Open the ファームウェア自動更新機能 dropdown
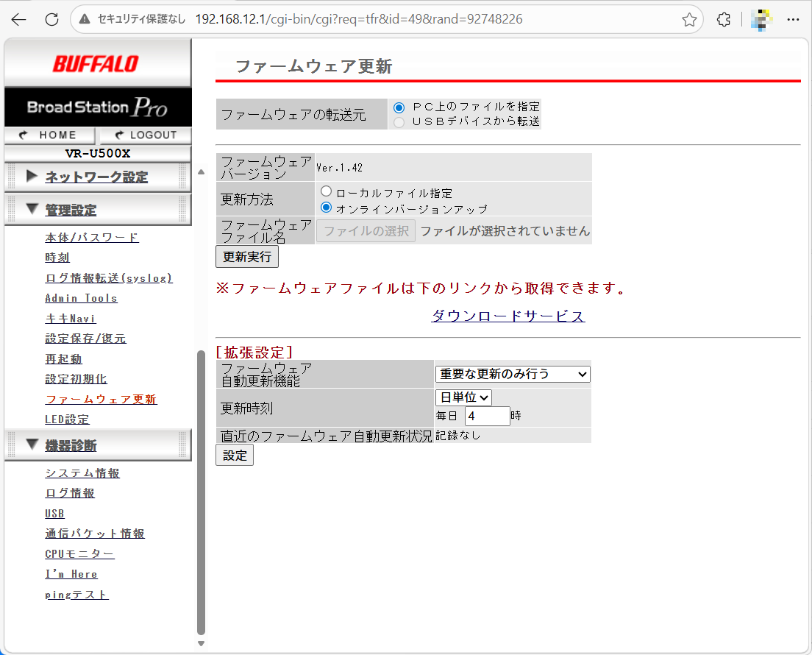This screenshot has width=812, height=655. coord(513,375)
